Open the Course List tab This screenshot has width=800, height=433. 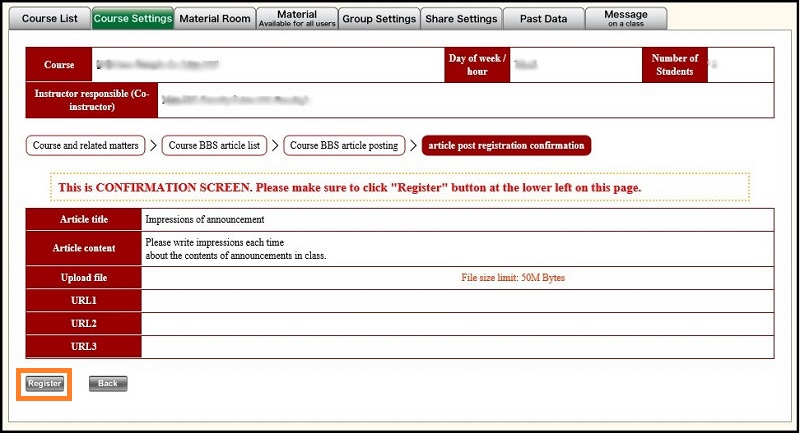[50, 18]
